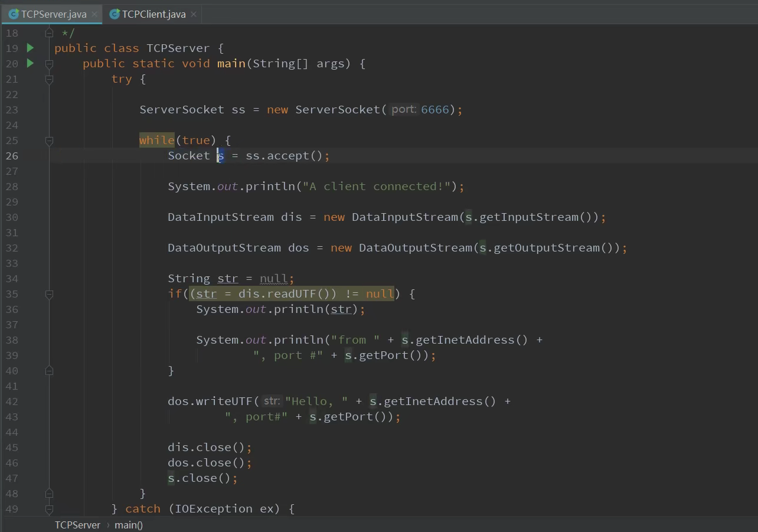Click the dos variable declaration on line 32

point(299,247)
